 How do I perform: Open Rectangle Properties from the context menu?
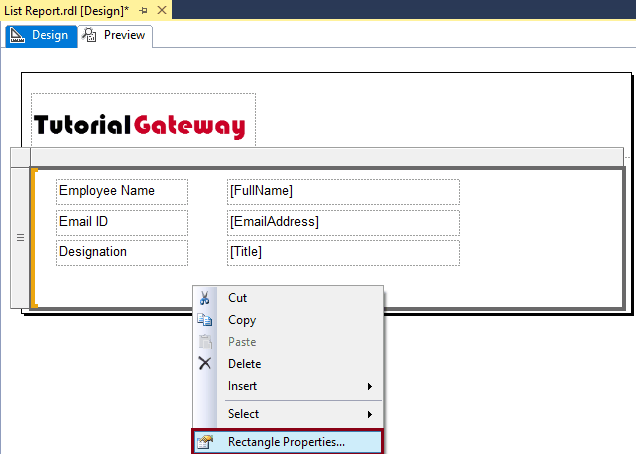coord(288,442)
